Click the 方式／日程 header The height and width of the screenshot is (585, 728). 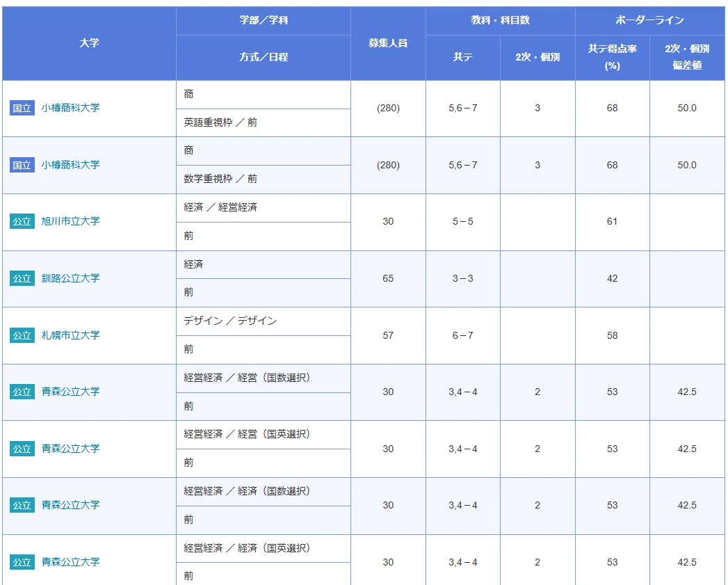pos(264,57)
